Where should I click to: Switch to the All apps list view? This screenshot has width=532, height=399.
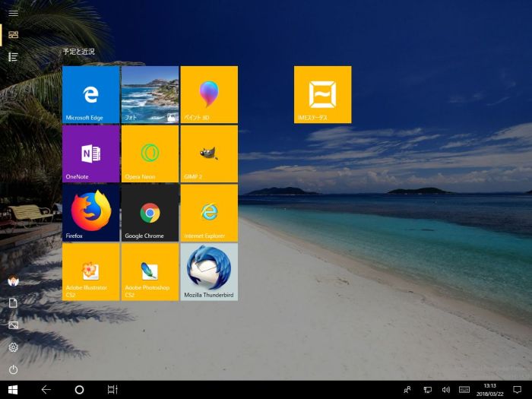tap(13, 57)
